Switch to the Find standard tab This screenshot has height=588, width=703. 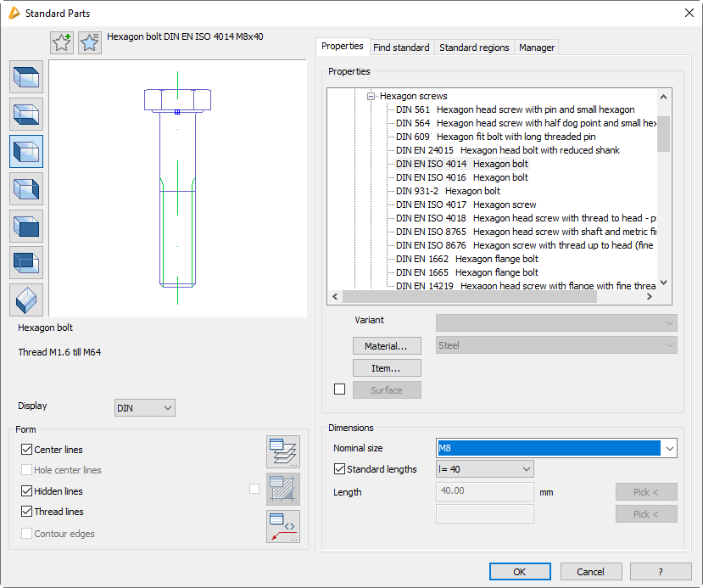click(x=401, y=48)
